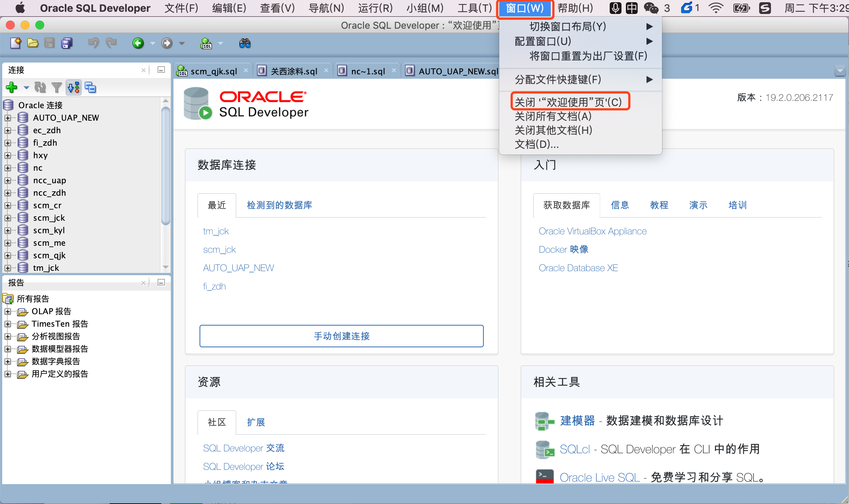Open Oracle VirtualBox Appliance link
The image size is (849, 504).
pos(593,231)
